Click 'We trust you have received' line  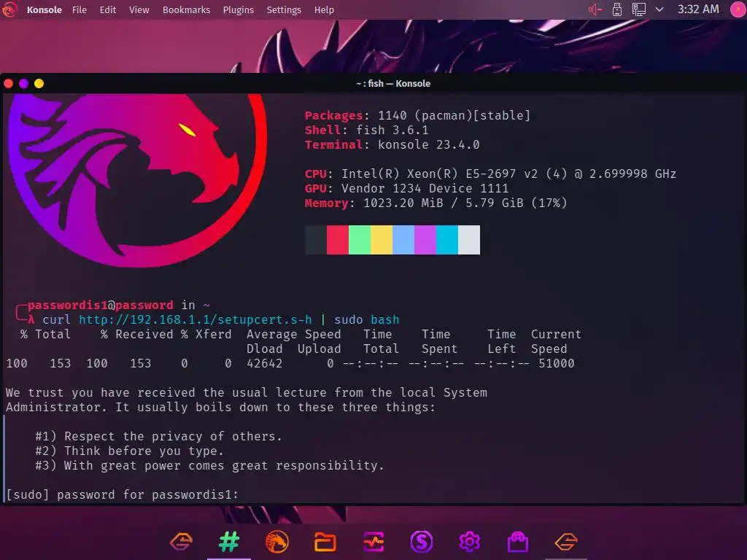coord(247,393)
